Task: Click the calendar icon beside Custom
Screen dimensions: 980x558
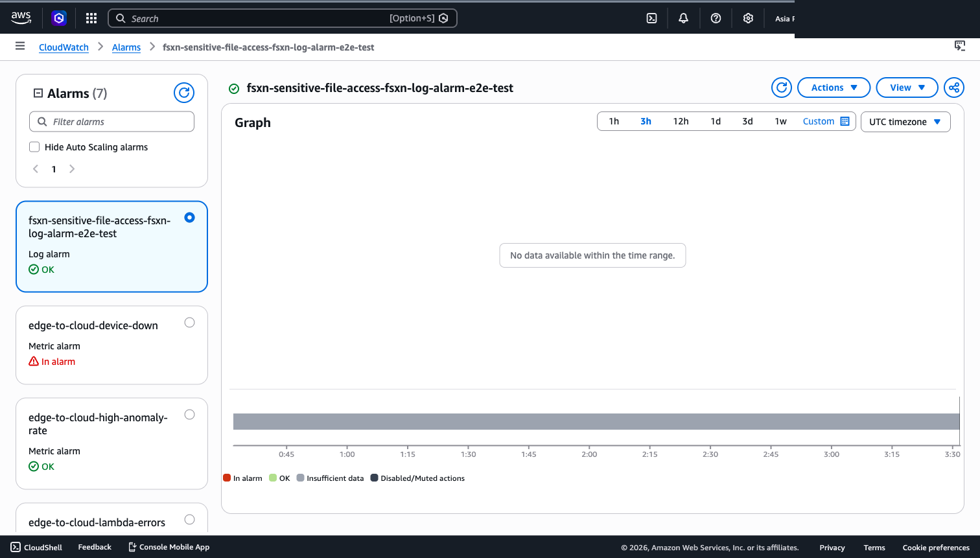Action: [x=845, y=121]
